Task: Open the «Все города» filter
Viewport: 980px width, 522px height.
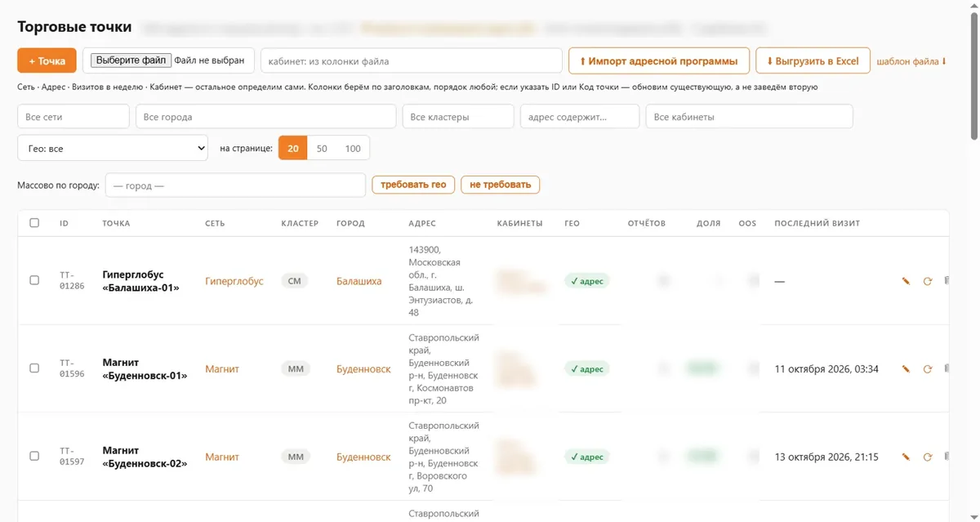Action: tap(265, 117)
